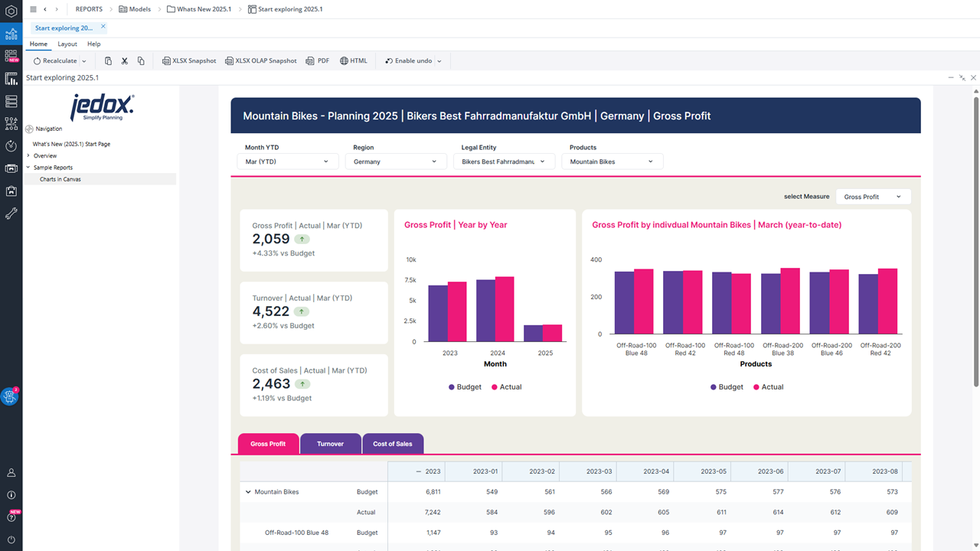Click the Recalculate button
Image resolution: width=980 pixels, height=551 pixels.
(x=55, y=61)
